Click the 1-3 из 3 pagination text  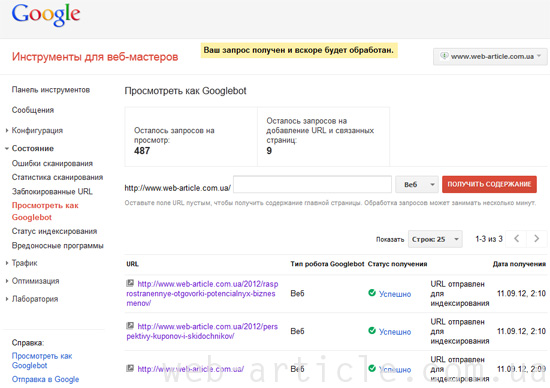(x=489, y=239)
